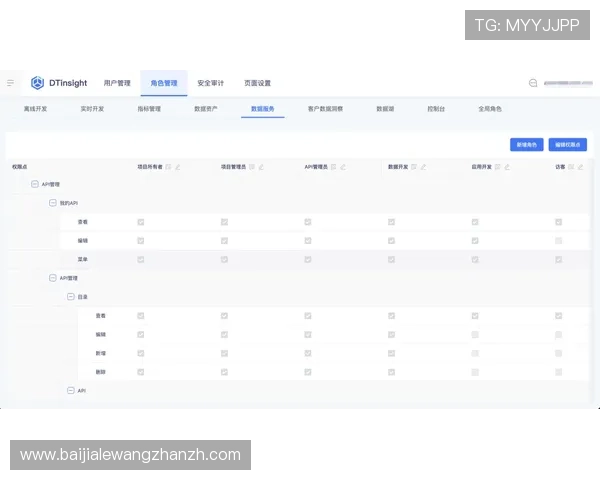
Task: Collapse the 我的API tree node
Action: [x=53, y=203]
